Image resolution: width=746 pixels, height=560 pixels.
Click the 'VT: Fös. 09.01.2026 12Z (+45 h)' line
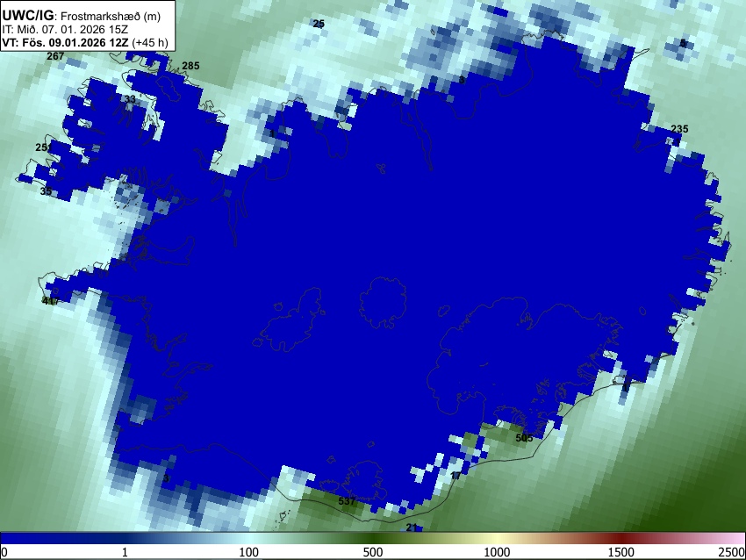[x=85, y=42]
